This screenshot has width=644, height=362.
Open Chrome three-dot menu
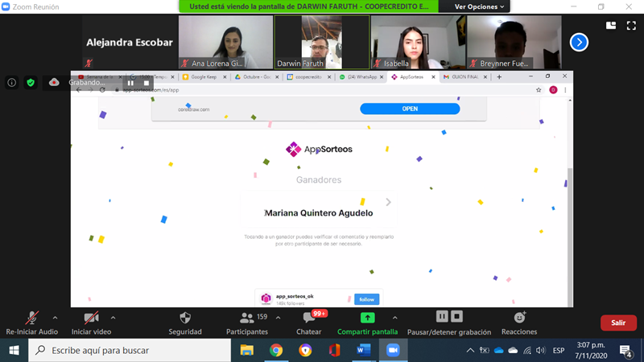pyautogui.click(x=566, y=90)
